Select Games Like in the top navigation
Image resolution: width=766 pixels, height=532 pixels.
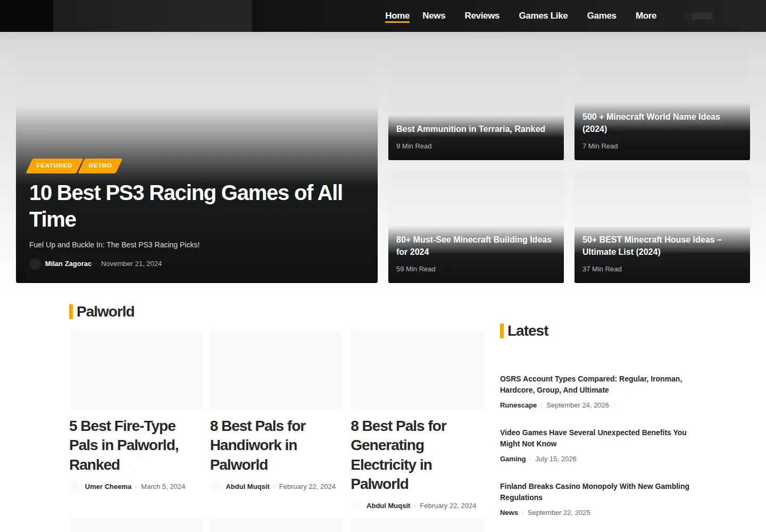tap(543, 16)
